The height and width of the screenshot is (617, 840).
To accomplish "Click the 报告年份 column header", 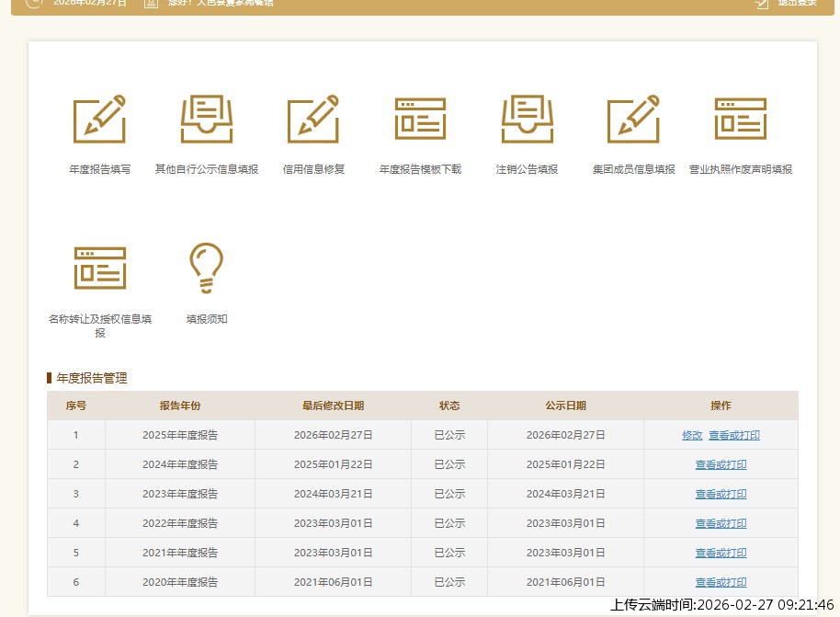I will pos(180,406).
